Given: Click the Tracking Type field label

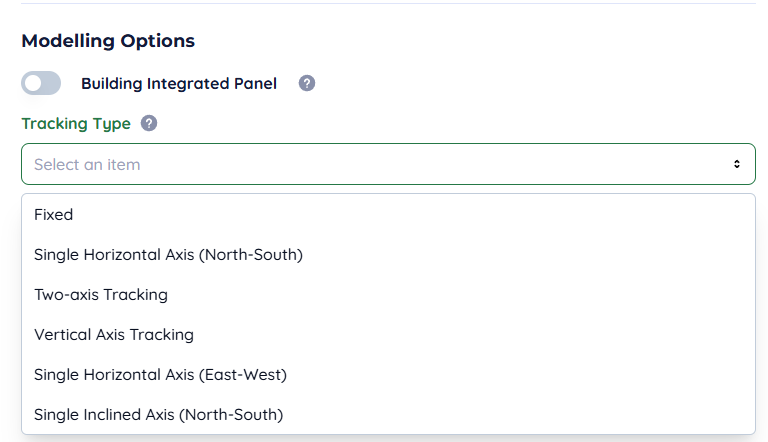Looking at the screenshot, I should coord(76,124).
